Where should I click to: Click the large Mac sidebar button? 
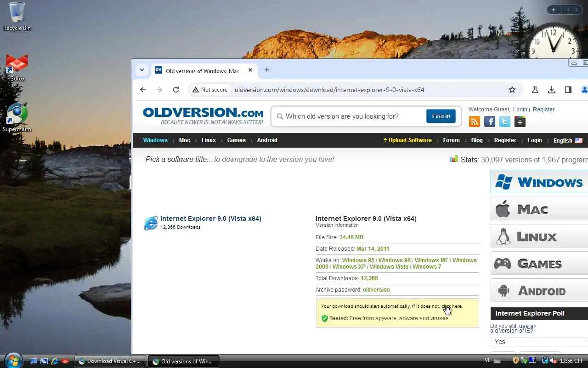click(539, 209)
